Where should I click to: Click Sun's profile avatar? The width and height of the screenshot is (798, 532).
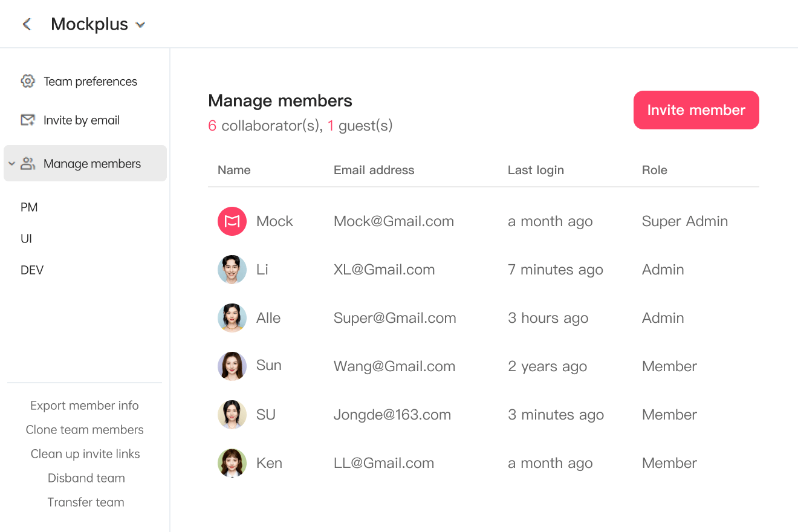pyautogui.click(x=232, y=366)
